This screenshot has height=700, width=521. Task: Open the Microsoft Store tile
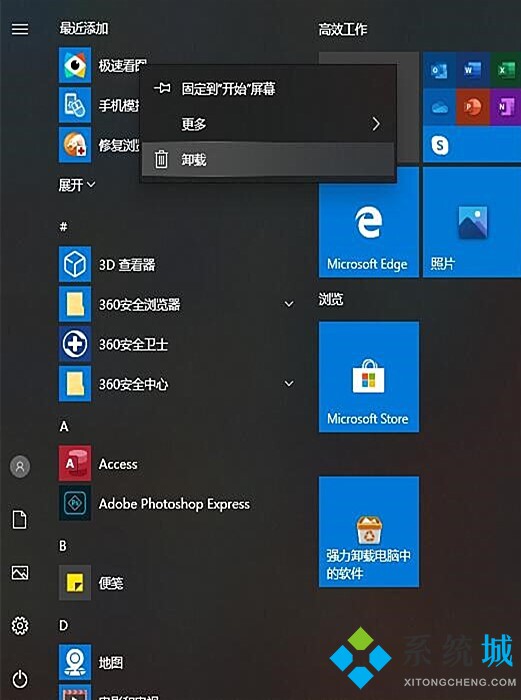[369, 377]
